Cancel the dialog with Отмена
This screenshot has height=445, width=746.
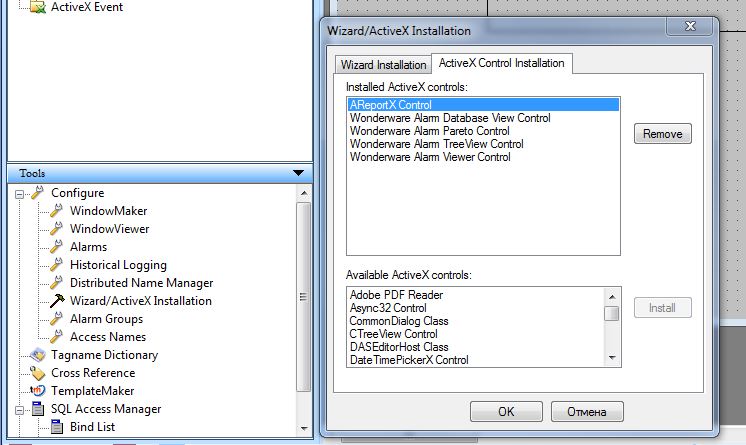592,411
